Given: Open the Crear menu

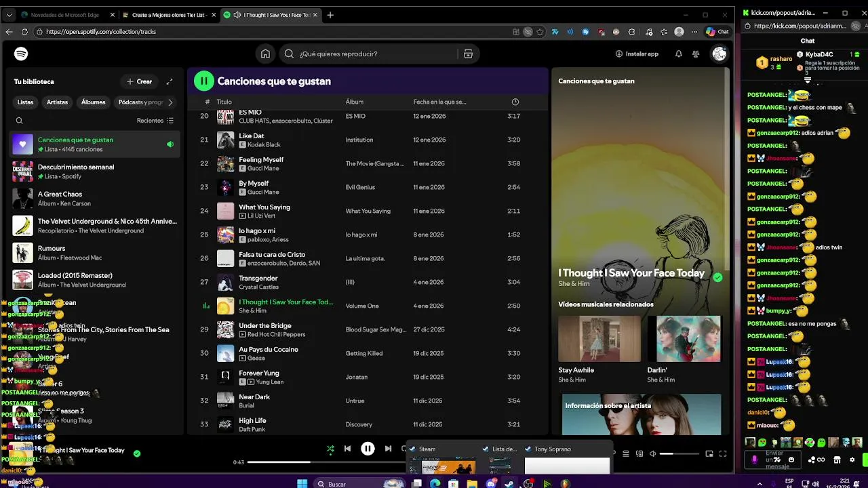Looking at the screenshot, I should coord(139,81).
